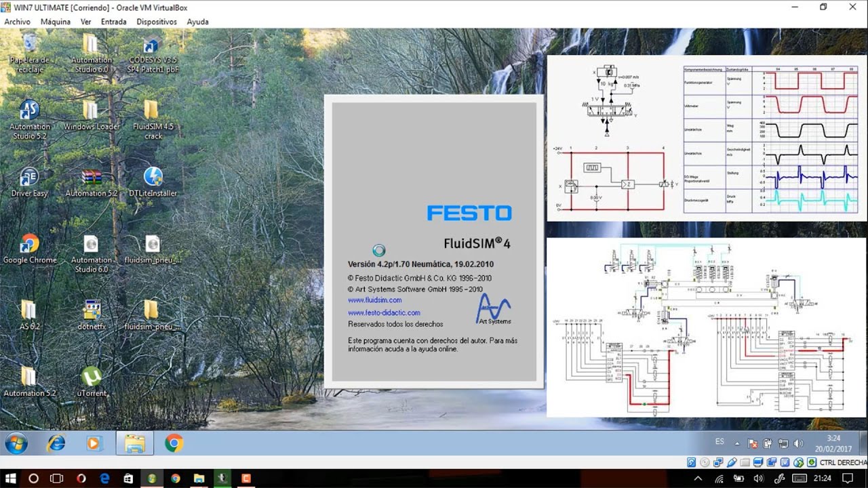Select the Driver Easy desktop shortcut

coord(29,182)
